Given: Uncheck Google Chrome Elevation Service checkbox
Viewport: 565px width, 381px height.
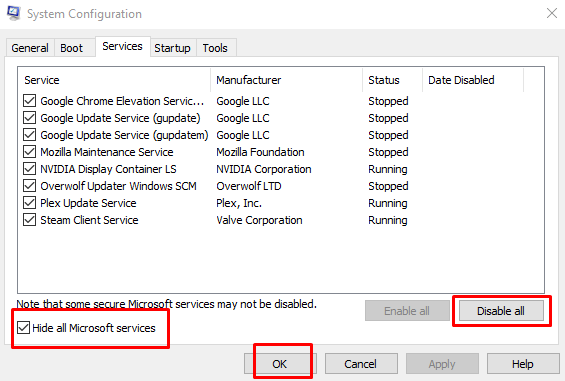Looking at the screenshot, I should (x=30, y=101).
